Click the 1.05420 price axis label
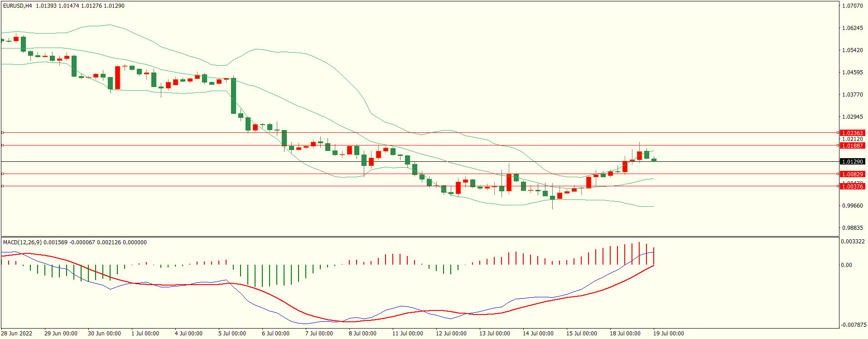 coord(852,50)
